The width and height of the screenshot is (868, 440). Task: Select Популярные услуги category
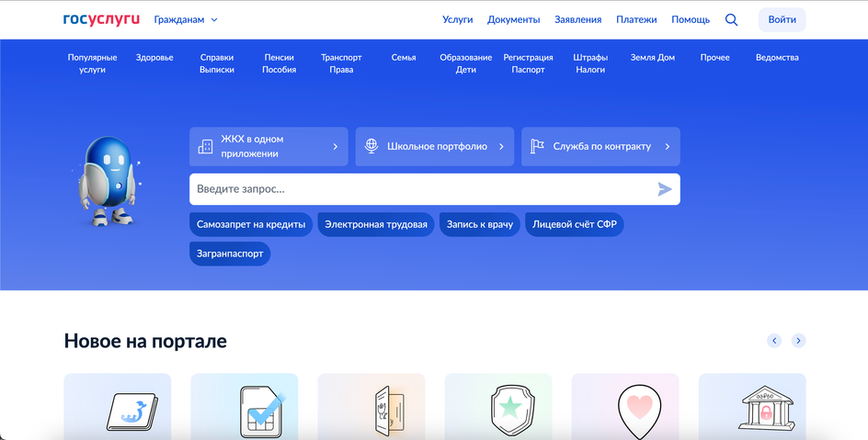pyautogui.click(x=93, y=63)
